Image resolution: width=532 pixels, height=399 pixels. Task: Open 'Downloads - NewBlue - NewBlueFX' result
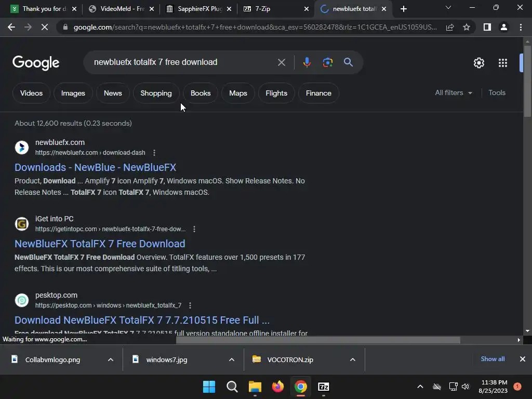[96, 167]
